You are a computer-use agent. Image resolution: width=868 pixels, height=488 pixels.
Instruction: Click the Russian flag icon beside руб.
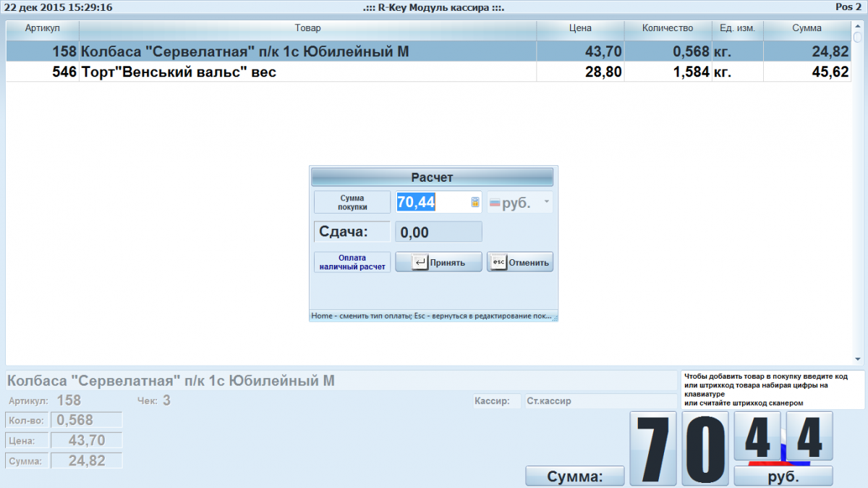[495, 203]
